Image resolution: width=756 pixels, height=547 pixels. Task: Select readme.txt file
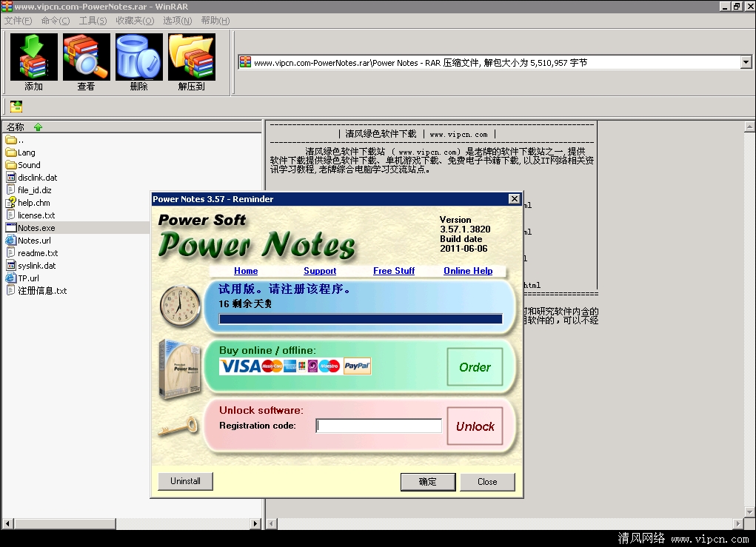tap(32, 252)
